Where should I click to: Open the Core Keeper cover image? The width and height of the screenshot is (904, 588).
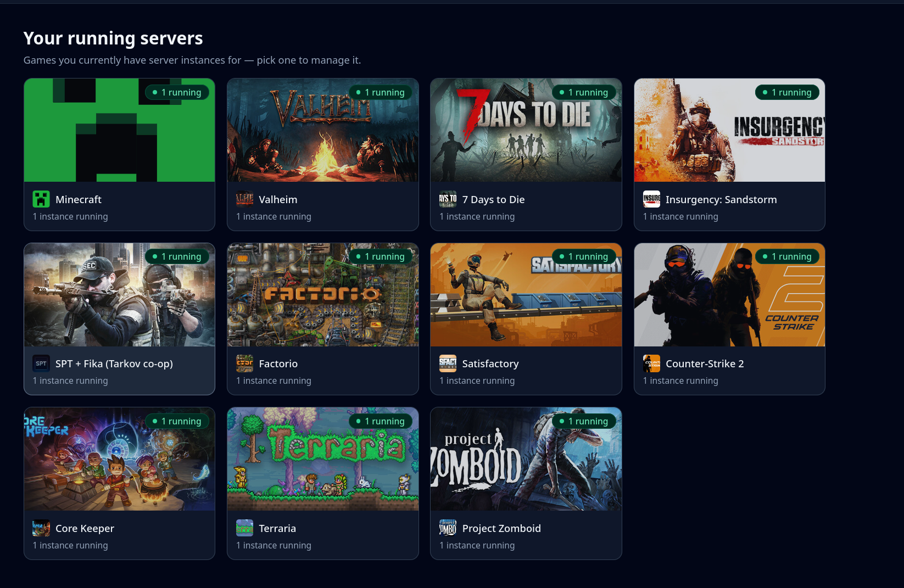pos(119,459)
